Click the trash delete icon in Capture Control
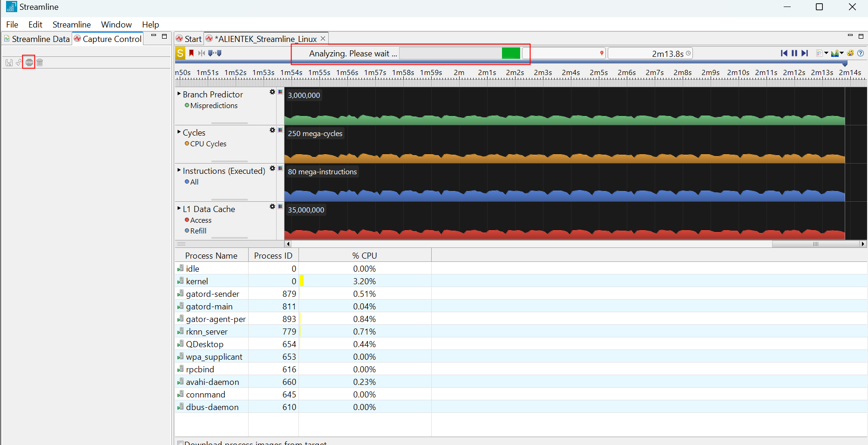This screenshot has height=445, width=868. click(40, 62)
